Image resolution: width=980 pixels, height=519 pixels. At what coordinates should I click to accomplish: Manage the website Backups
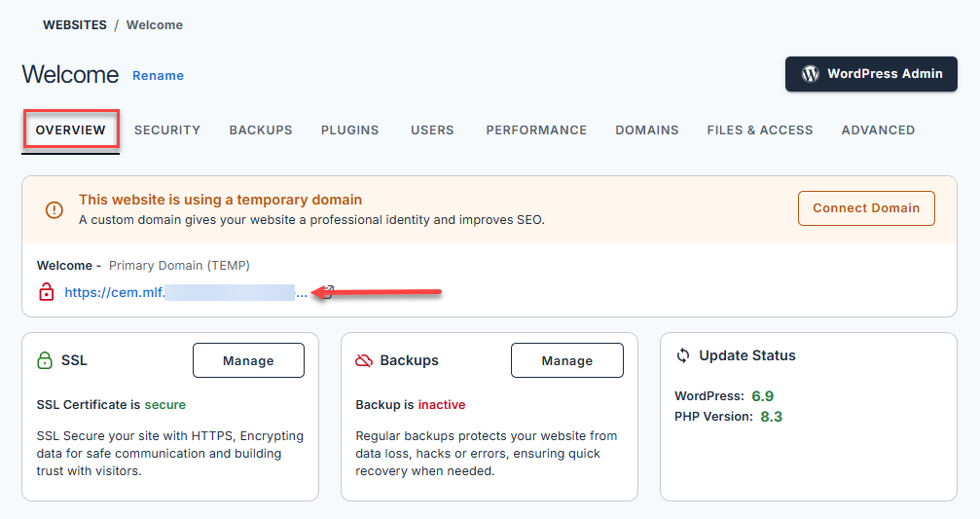[x=566, y=360]
